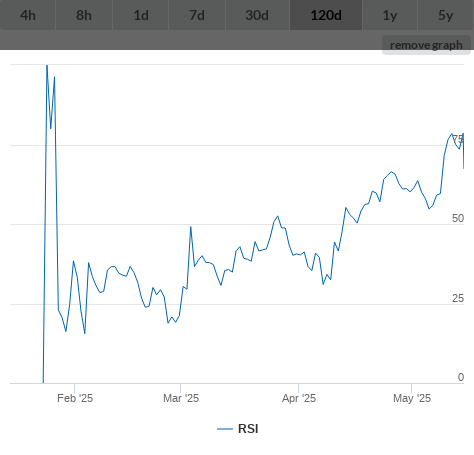Choose the 1d time range

[141, 15]
